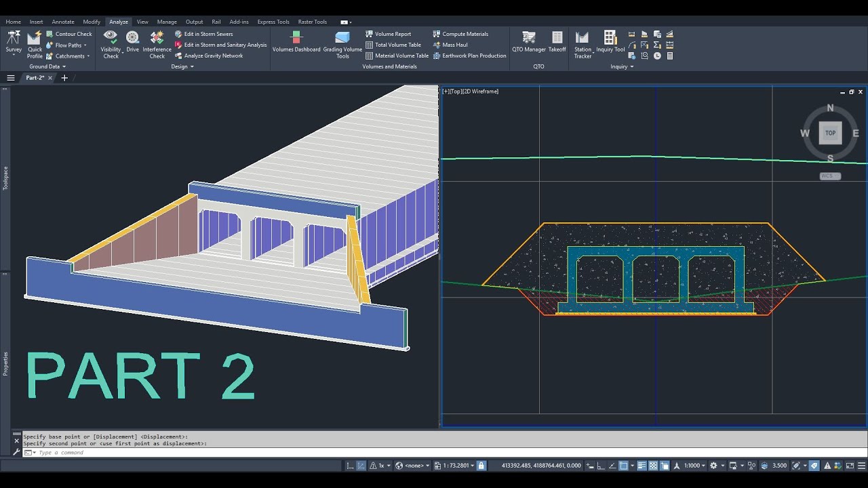
Task: Toggle selection cycling in status bar
Action: coord(664,466)
